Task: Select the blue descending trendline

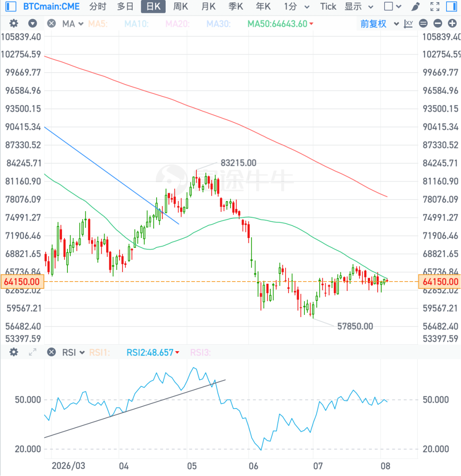Action: [x=111, y=176]
